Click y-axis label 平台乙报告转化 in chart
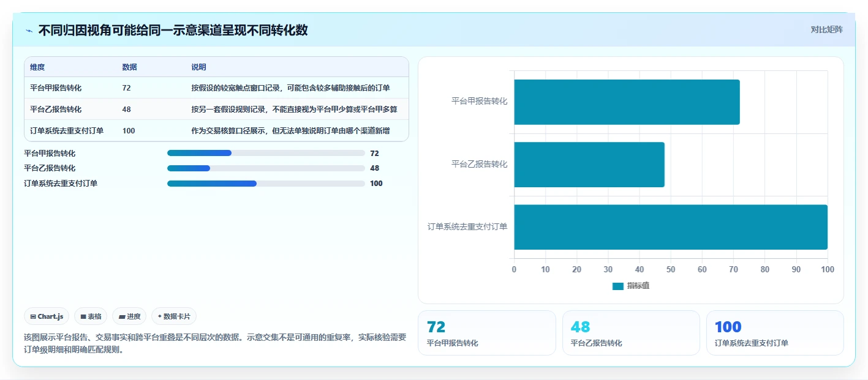 [x=479, y=164]
